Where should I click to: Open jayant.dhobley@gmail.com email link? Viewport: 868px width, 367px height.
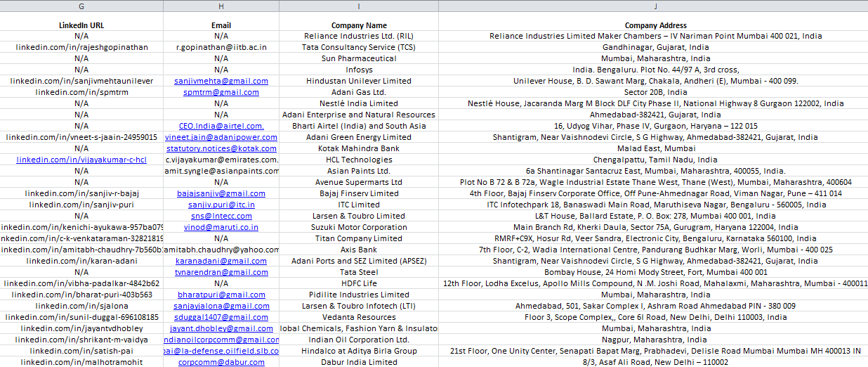221,328
